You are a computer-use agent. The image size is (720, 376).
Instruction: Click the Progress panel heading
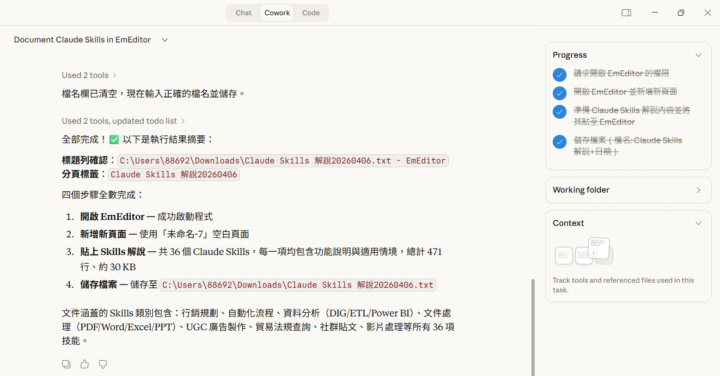[x=569, y=55]
